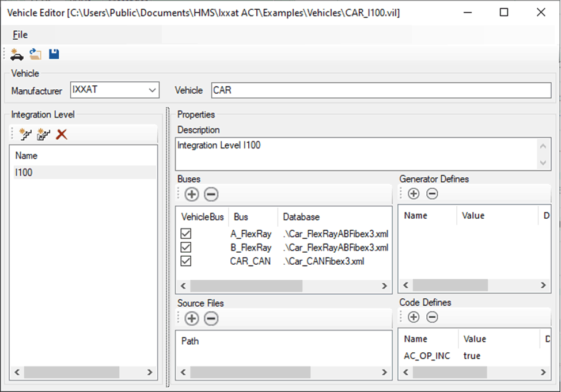
Task: Click Source Files left scroll arrow
Action: click(x=183, y=372)
